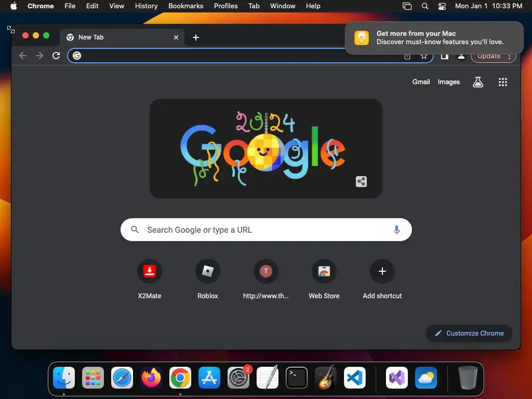Open the profile avatar icon
The image size is (532, 399).
tap(461, 56)
